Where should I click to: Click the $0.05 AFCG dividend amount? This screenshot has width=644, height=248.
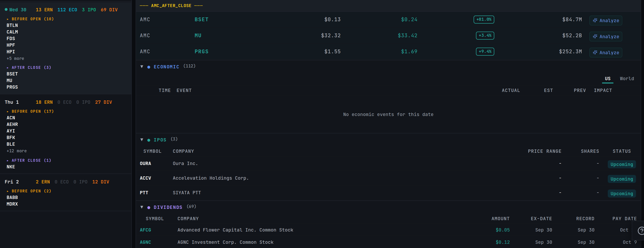[x=503, y=230]
